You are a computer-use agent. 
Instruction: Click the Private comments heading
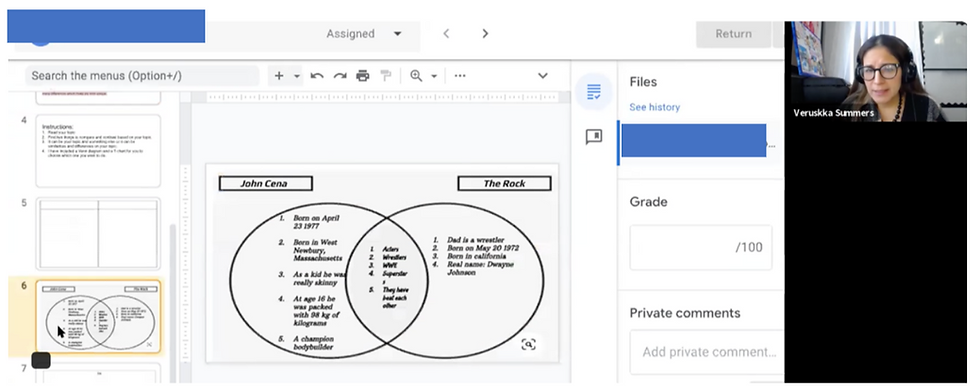(x=684, y=313)
